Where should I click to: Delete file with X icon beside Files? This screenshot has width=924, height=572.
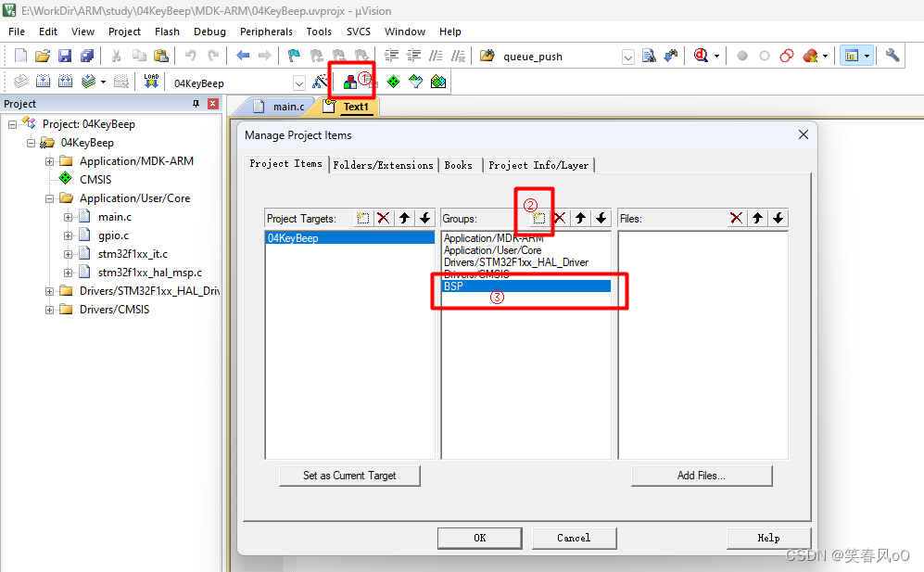[736, 218]
